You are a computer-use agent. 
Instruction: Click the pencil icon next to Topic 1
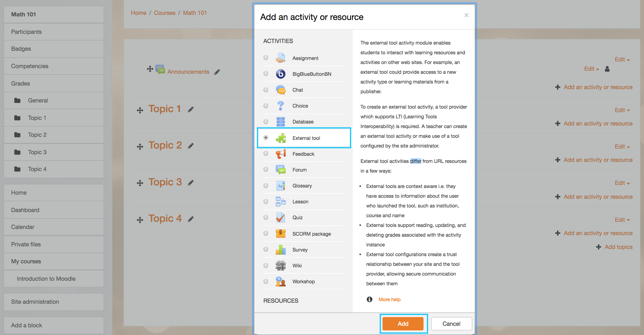point(190,109)
